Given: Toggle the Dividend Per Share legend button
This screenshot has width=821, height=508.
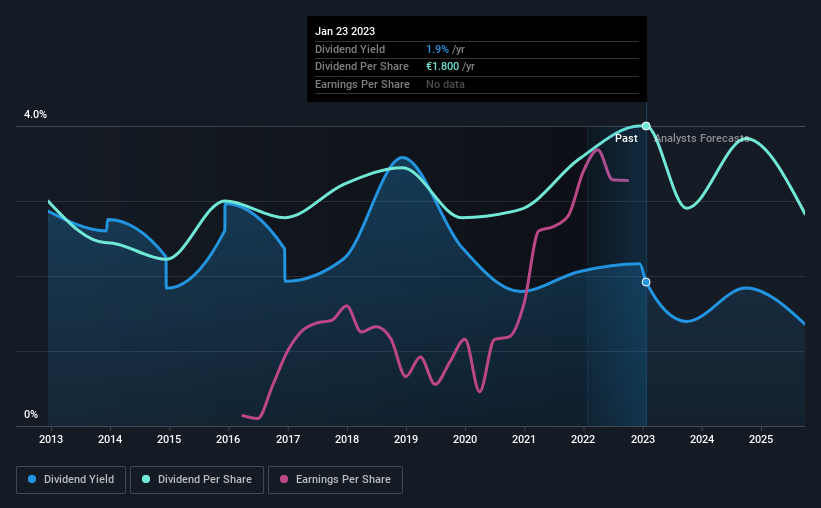Looking at the screenshot, I should pos(197,480).
